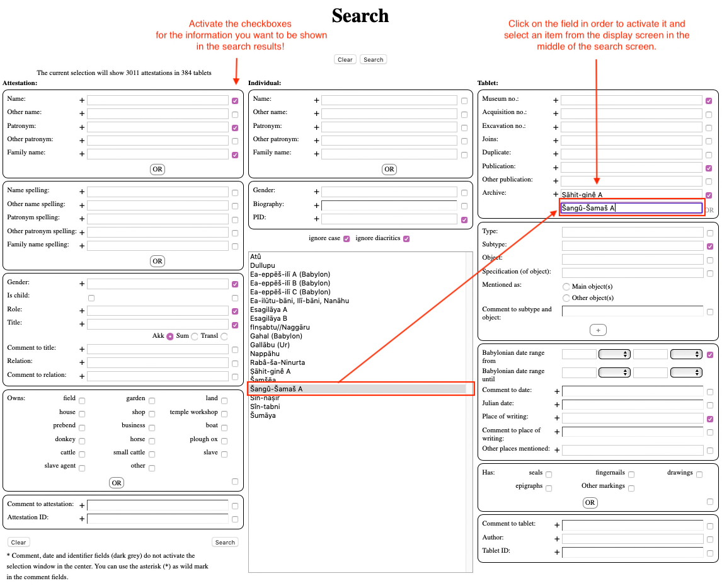Click the plus icon beside Role
The width and height of the screenshot is (722, 588).
point(82,311)
